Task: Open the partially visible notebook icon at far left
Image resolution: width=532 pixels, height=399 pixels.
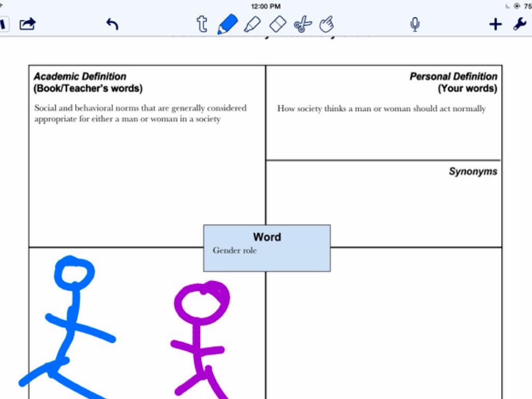Action: tap(4, 24)
